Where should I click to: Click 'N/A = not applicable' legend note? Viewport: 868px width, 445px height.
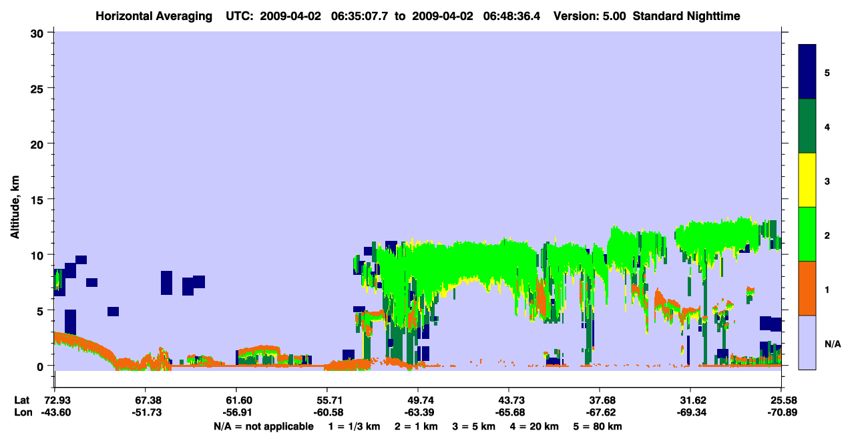click(264, 426)
